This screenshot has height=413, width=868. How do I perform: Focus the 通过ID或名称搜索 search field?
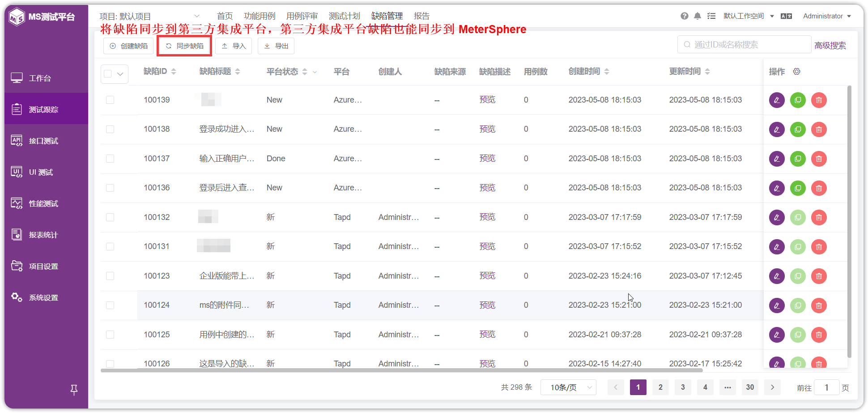click(745, 45)
